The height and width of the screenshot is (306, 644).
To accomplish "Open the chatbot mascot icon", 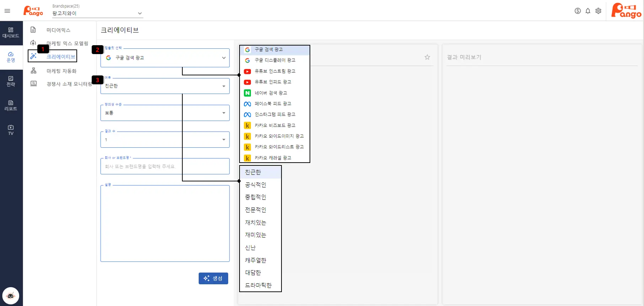I will point(11,296).
